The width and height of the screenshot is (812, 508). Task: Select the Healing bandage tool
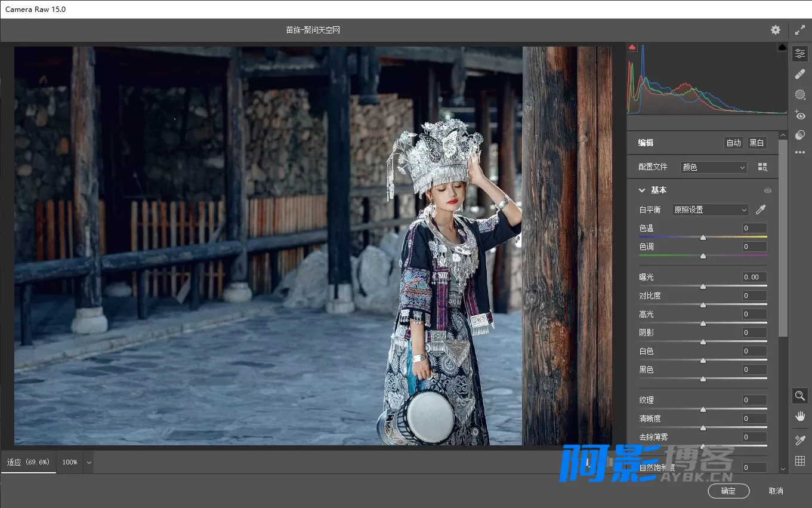point(800,74)
